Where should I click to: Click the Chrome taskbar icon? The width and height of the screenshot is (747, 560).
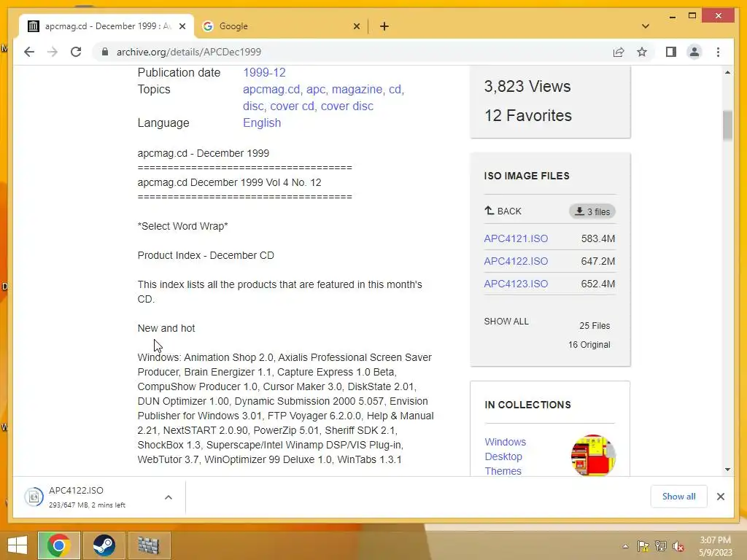[x=58, y=545]
